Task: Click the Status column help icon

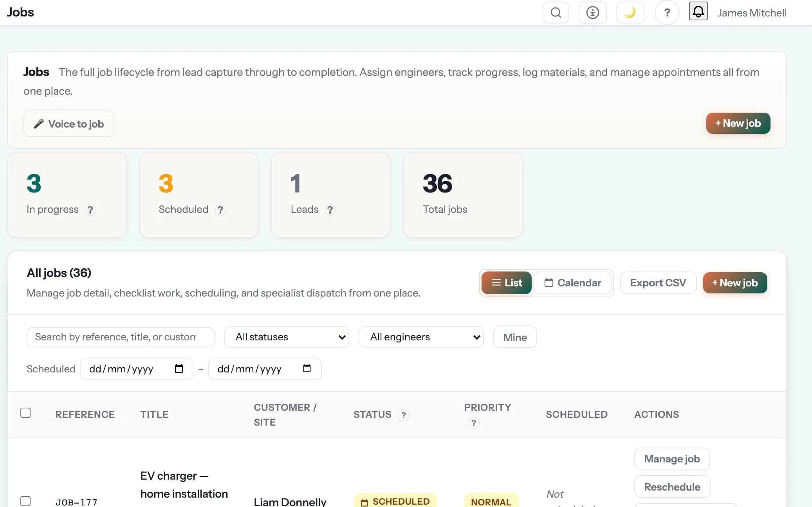Action: pos(404,415)
